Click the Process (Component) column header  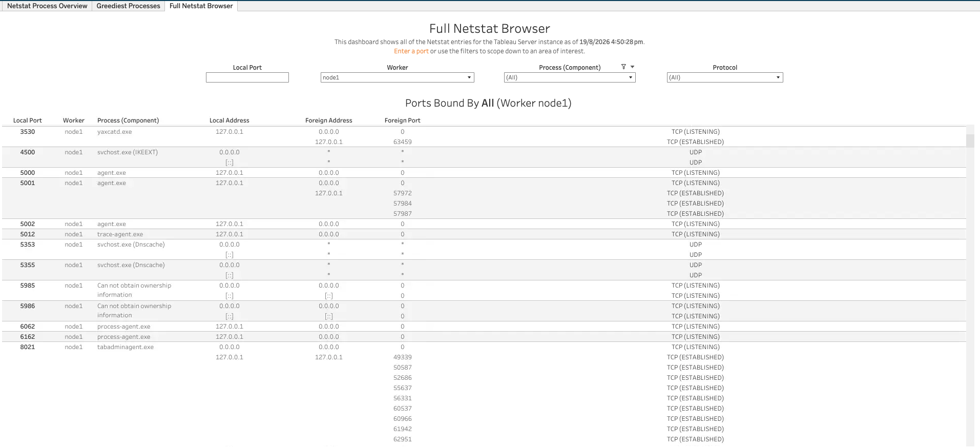[x=128, y=120]
